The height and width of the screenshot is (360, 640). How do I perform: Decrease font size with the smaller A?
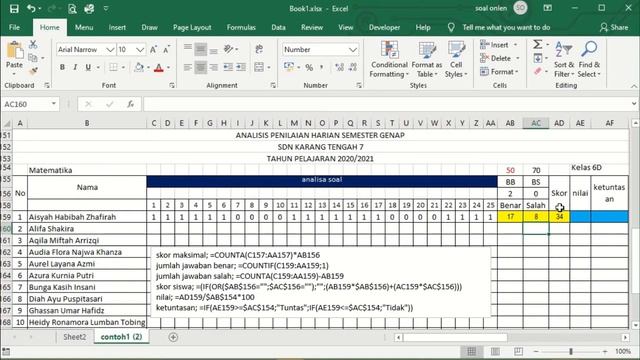click(x=167, y=49)
